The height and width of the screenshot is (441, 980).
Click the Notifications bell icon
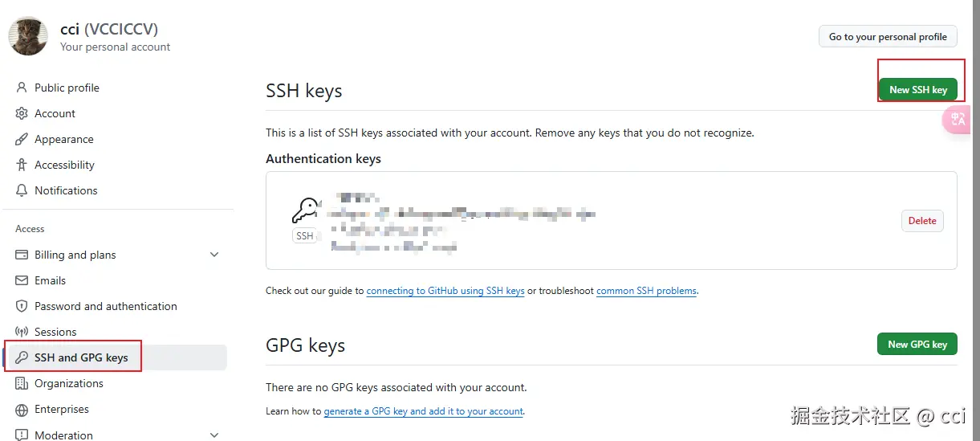[x=22, y=190]
